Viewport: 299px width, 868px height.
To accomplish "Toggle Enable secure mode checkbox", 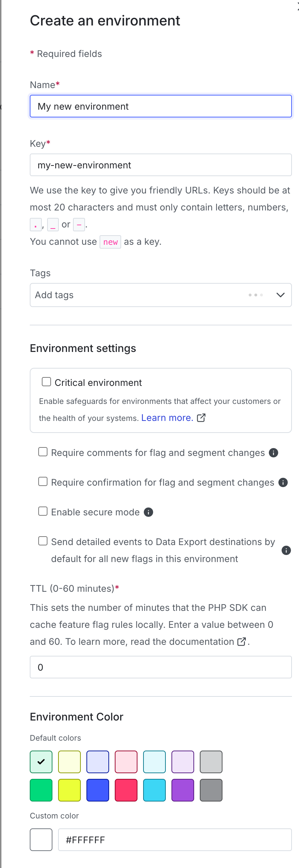I will 43,511.
